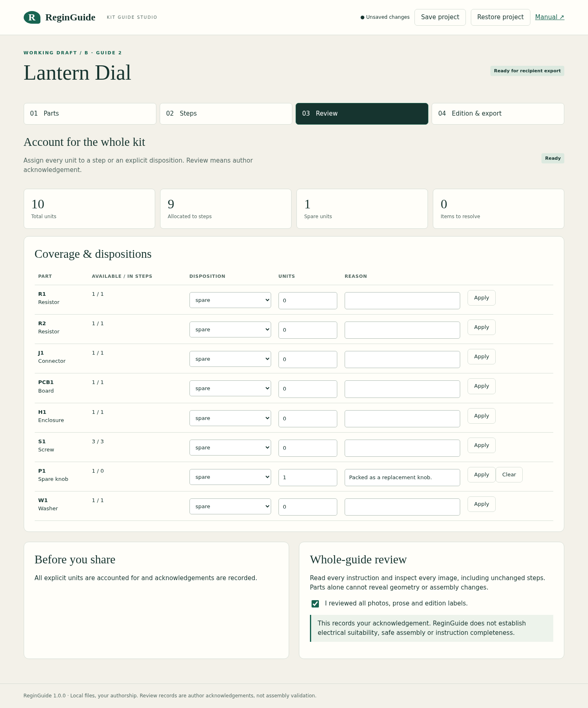
Task: Click the Items to resolve count card
Action: coord(499,209)
